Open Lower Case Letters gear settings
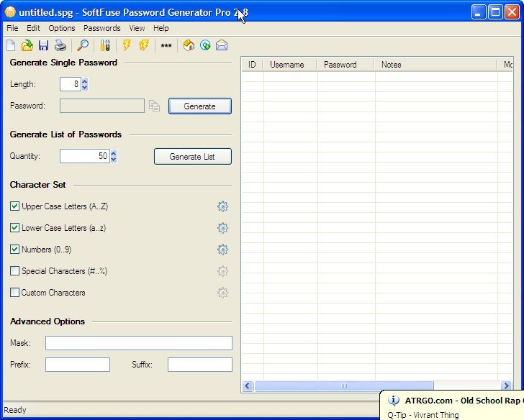 [x=222, y=228]
